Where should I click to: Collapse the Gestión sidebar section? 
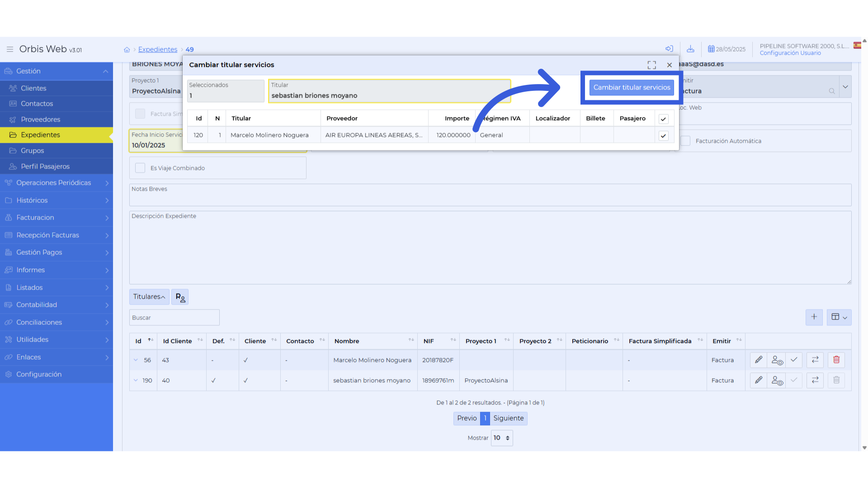click(x=57, y=71)
